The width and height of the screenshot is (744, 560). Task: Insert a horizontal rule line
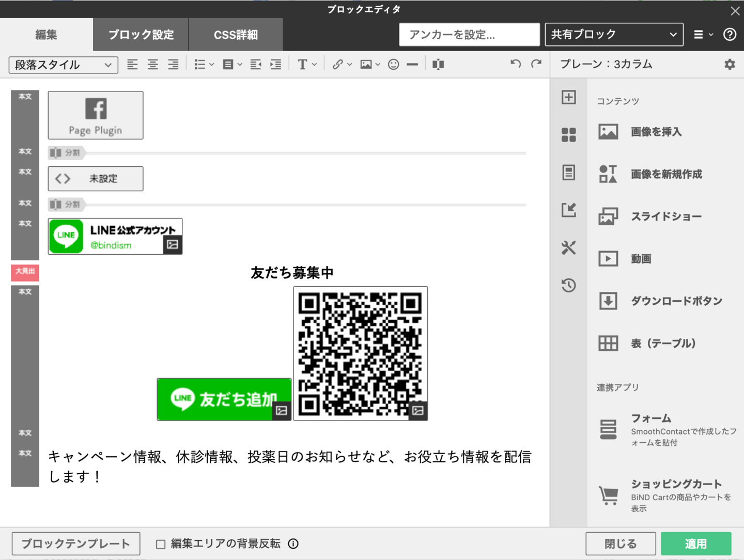point(412,65)
